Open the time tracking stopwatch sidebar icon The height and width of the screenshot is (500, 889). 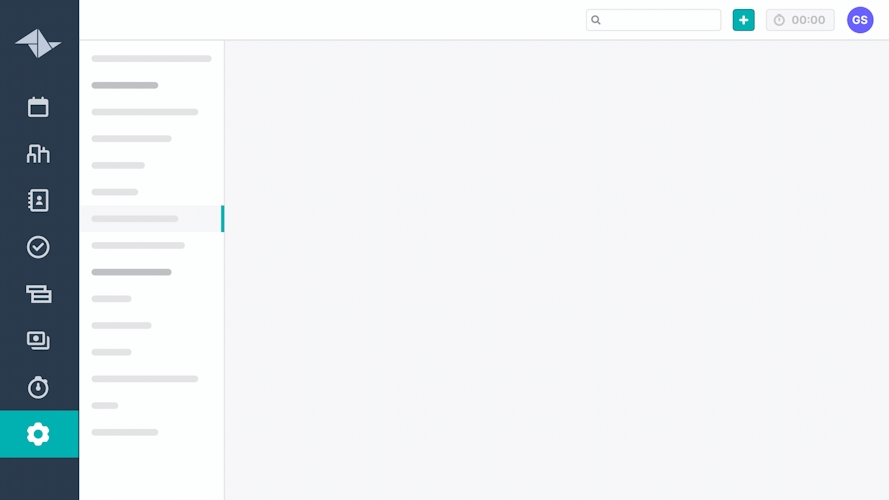point(38,388)
